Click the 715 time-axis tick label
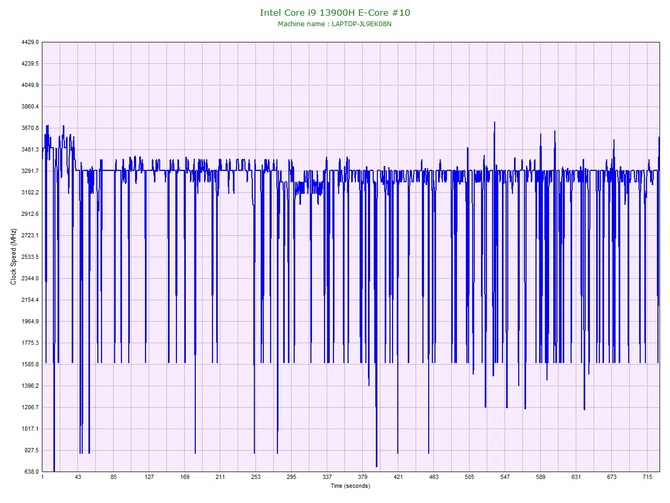The image size is (670, 503). pyautogui.click(x=647, y=477)
